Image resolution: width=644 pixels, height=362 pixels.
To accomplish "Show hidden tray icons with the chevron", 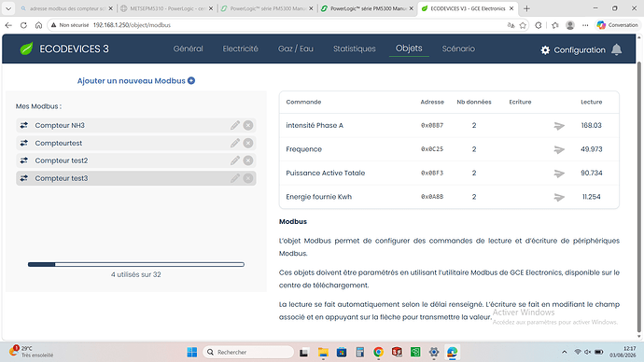I will [565, 352].
